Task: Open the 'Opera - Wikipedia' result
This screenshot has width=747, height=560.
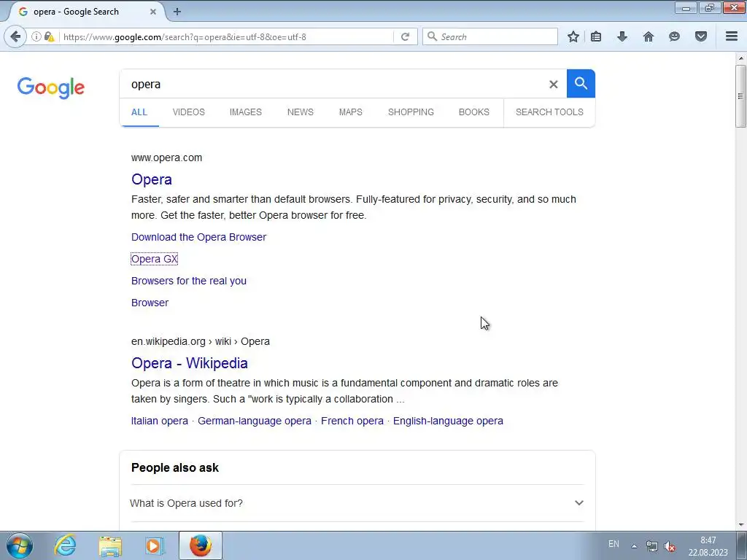Action: coord(189,363)
